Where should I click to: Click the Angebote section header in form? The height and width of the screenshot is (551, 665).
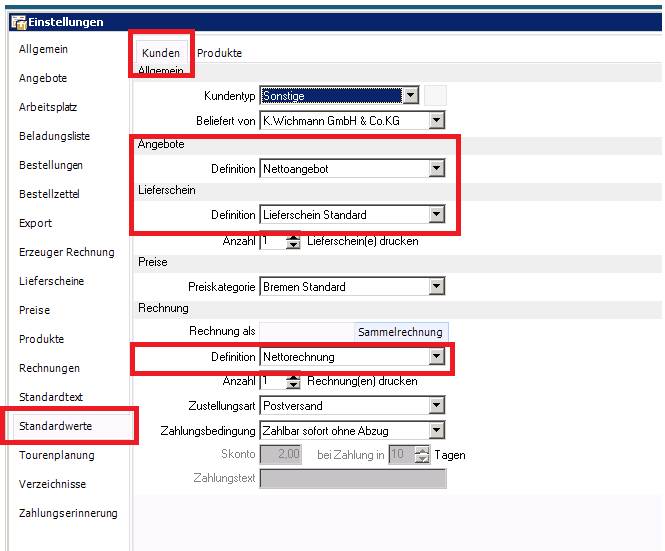(161, 144)
